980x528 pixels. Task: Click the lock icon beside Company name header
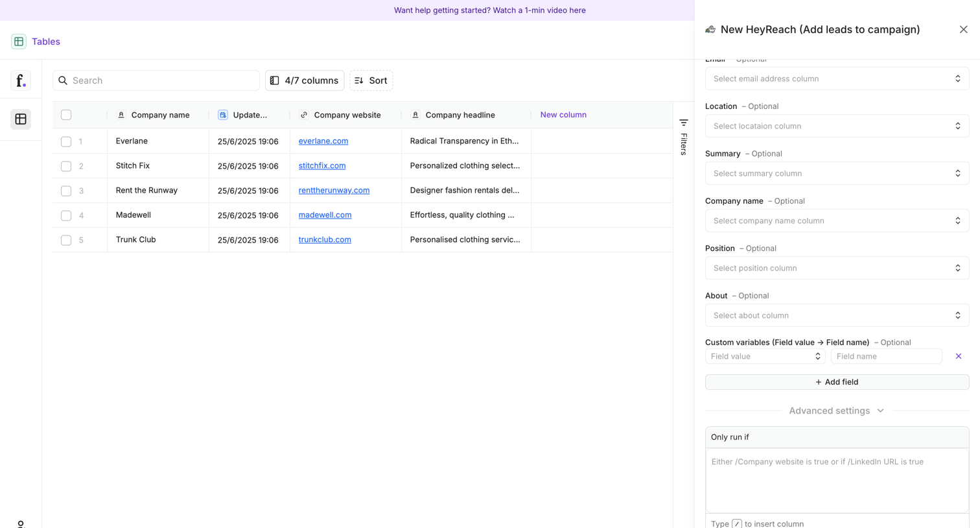(x=121, y=115)
